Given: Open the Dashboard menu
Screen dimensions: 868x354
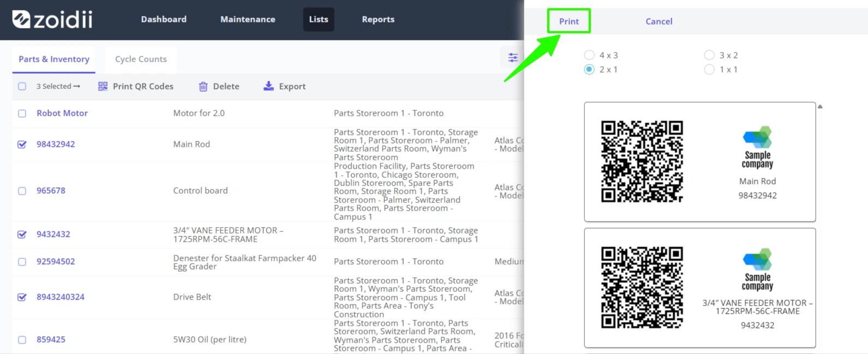Looking at the screenshot, I should (164, 19).
